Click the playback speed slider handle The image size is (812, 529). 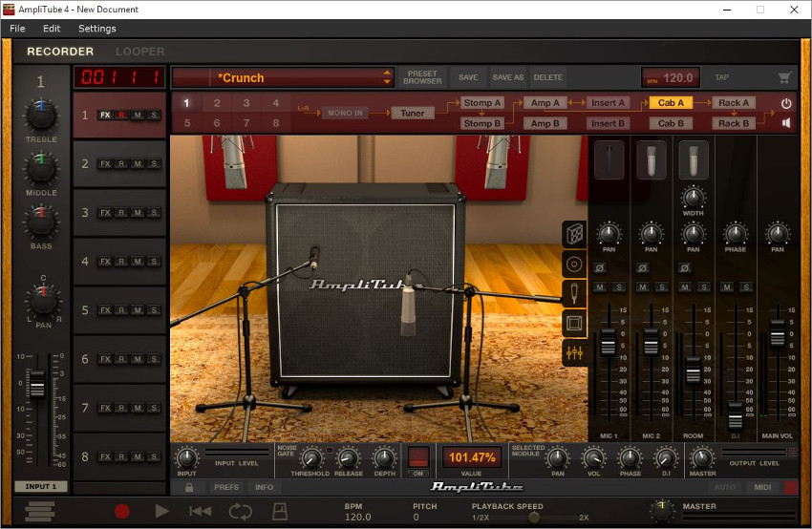tap(534, 518)
